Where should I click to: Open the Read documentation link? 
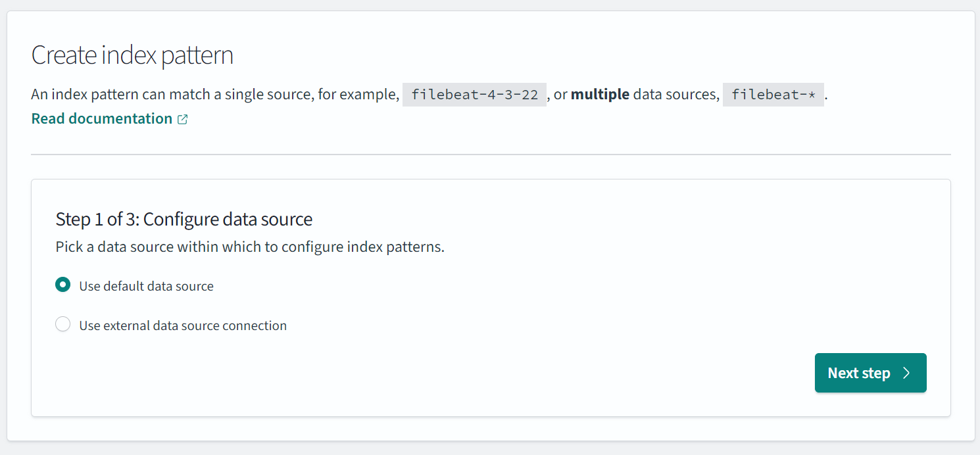101,119
